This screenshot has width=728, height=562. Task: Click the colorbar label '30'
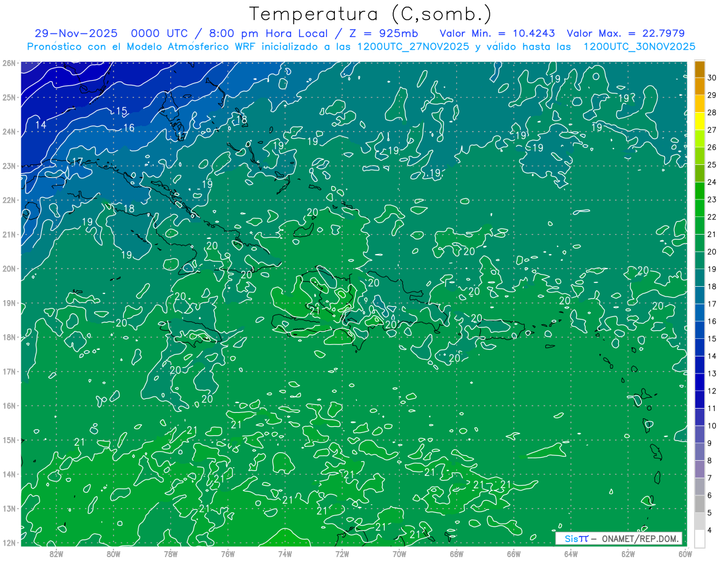click(712, 78)
